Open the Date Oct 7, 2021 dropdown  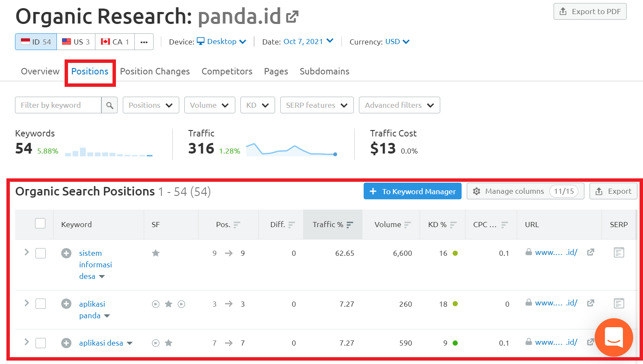coord(308,41)
